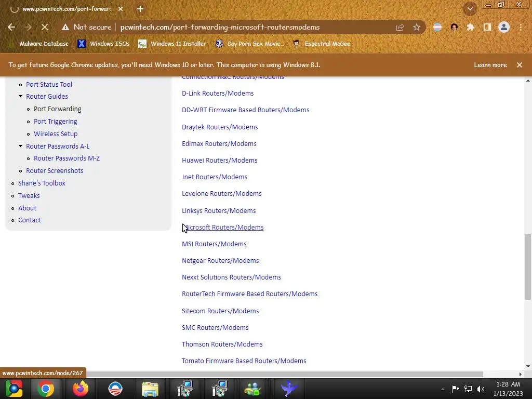Viewport: 532px width, 399px height.
Task: Open tab search dropdown arrow
Action: pyautogui.click(x=470, y=9)
